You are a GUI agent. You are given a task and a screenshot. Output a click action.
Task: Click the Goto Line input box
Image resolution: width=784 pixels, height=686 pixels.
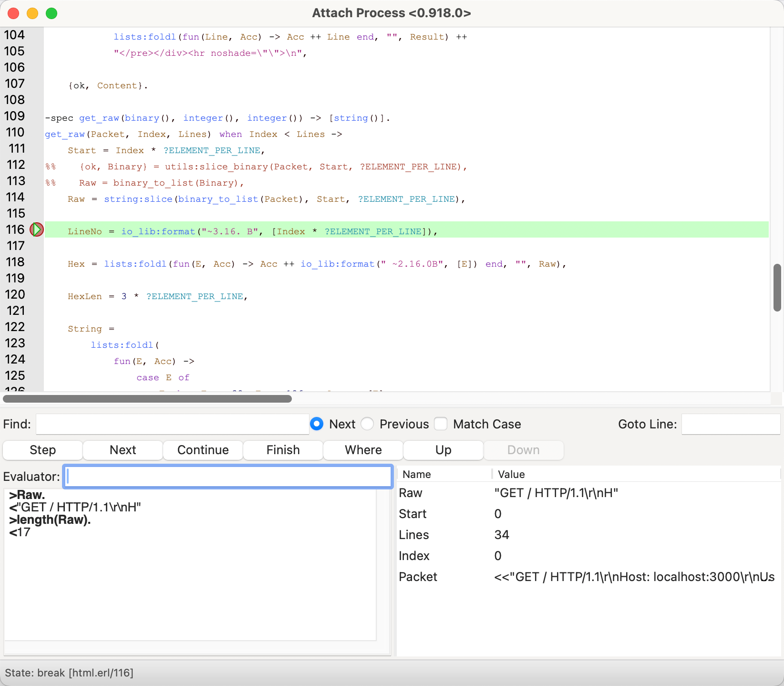730,424
